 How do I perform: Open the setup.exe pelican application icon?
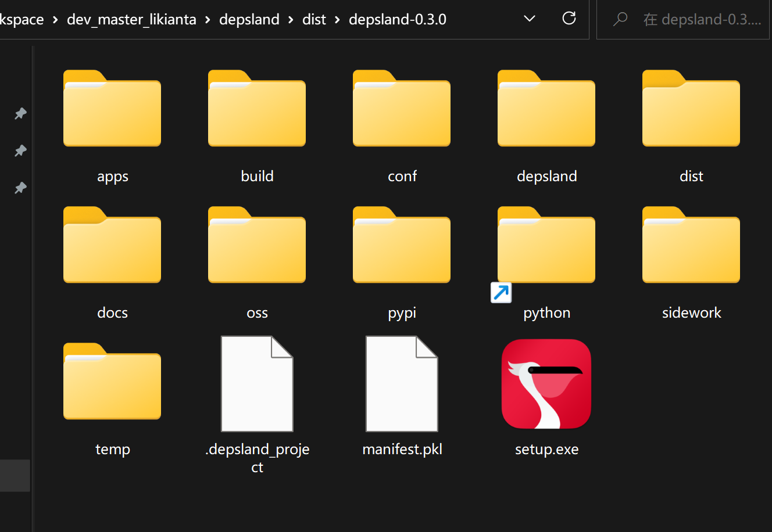tap(546, 383)
